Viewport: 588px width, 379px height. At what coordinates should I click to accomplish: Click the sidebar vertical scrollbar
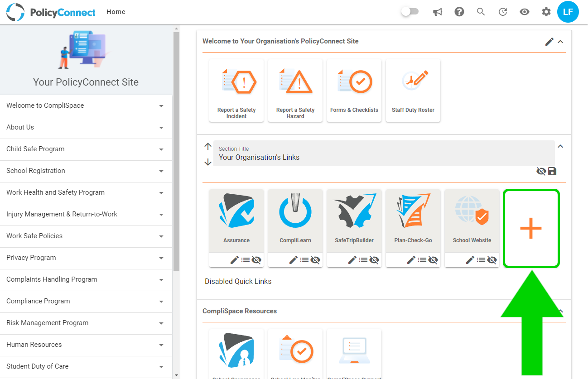point(177,151)
